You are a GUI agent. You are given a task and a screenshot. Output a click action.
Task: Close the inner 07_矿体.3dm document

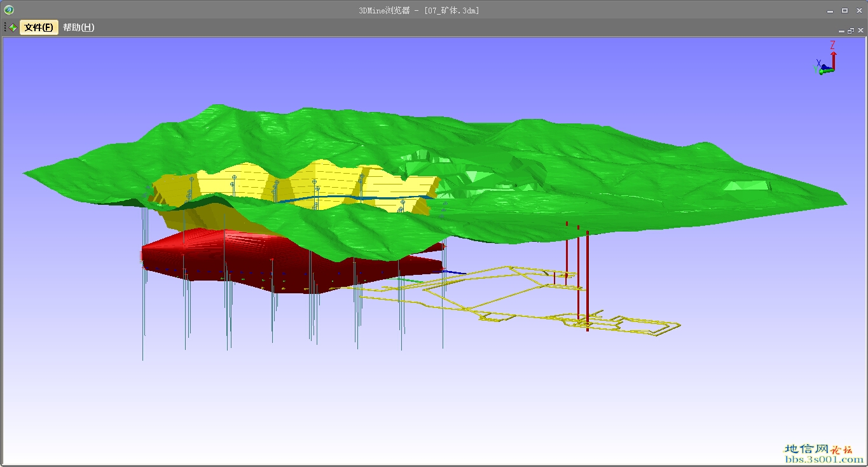click(x=860, y=31)
